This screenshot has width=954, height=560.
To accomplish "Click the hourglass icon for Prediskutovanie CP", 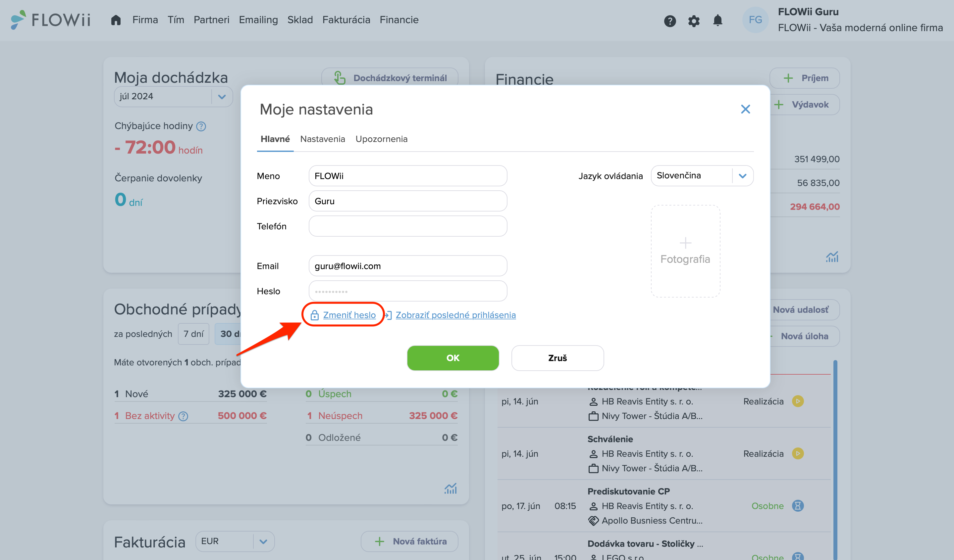I will click(798, 505).
